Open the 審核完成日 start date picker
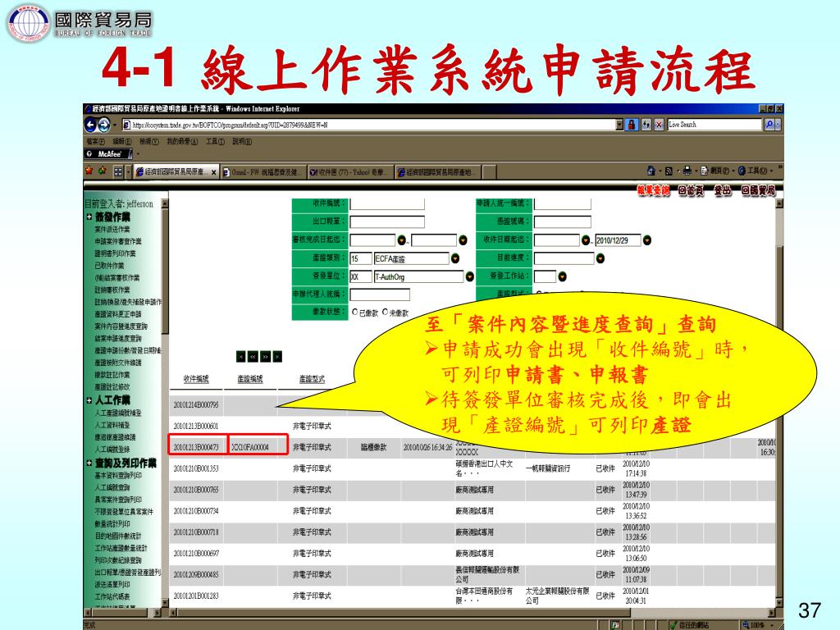This screenshot has width=840, height=630. click(402, 240)
